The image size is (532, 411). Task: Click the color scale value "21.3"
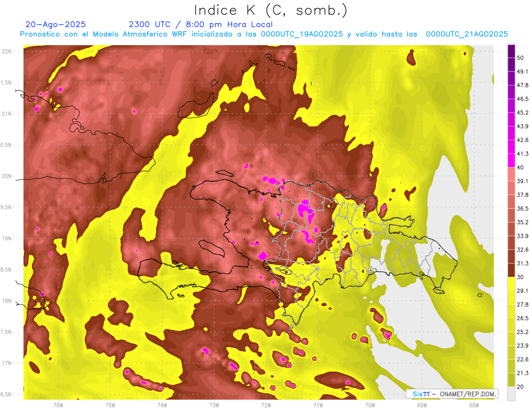point(523,373)
